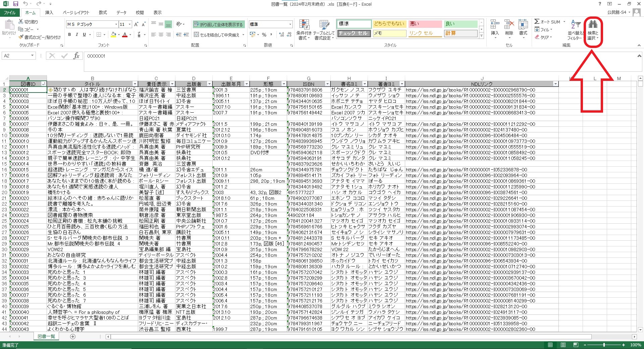Toggle Wrap Text (折り返して全体を表示する)
The image size is (644, 349).
click(218, 24)
